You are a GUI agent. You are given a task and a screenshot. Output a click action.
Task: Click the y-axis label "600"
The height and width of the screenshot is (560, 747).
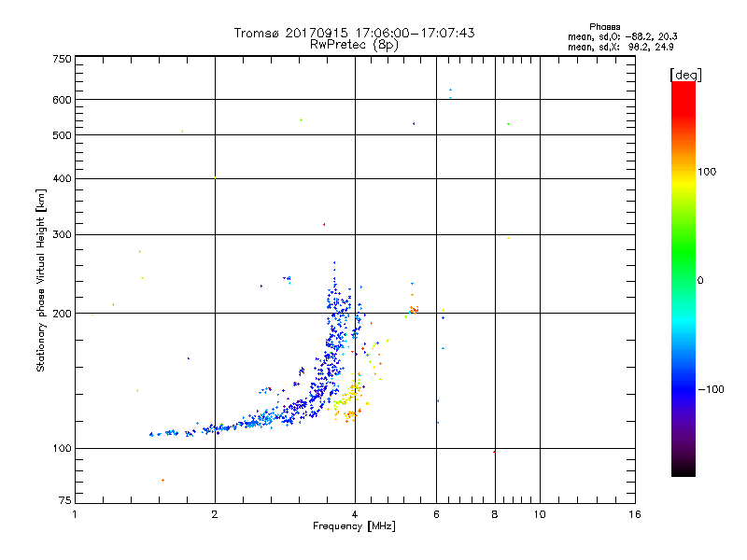click(x=62, y=100)
